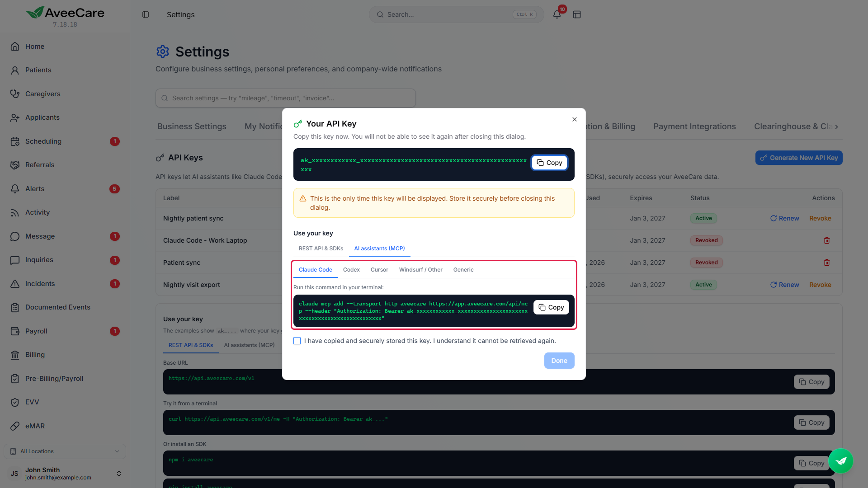Delete the revoked Patient sync key
Screen dimensions: 868x488
click(x=826, y=263)
